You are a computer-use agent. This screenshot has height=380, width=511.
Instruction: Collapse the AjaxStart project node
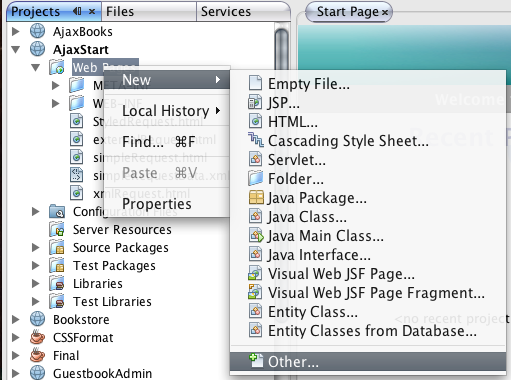point(15,50)
